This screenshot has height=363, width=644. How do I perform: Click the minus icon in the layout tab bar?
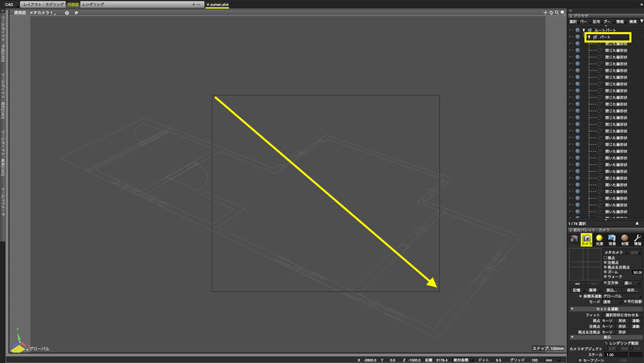tap(198, 5)
